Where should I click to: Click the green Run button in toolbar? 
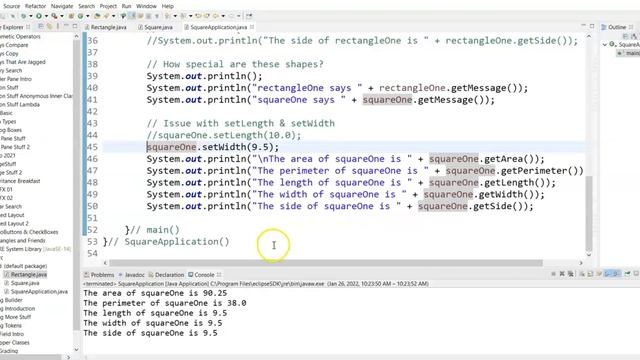pos(39,16)
